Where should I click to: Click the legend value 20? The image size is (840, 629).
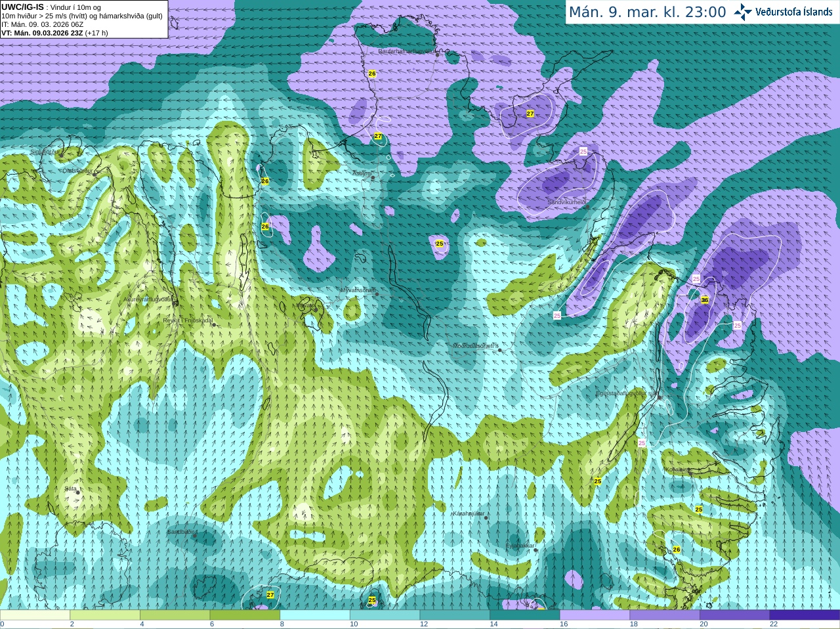point(703,624)
